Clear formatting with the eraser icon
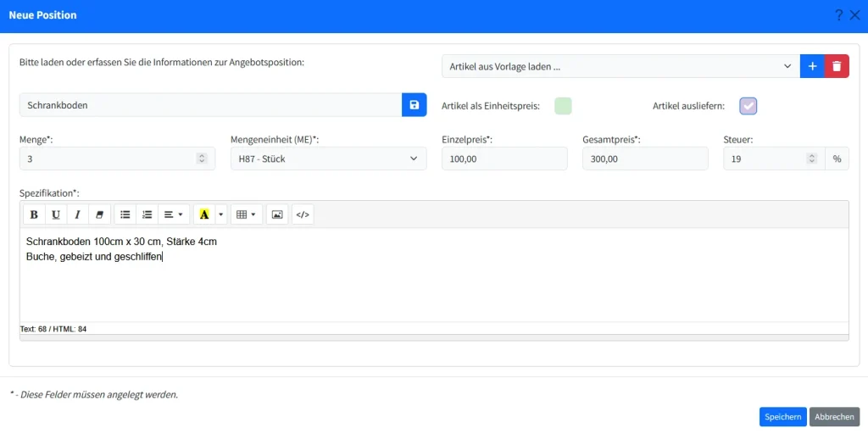 pos(100,214)
